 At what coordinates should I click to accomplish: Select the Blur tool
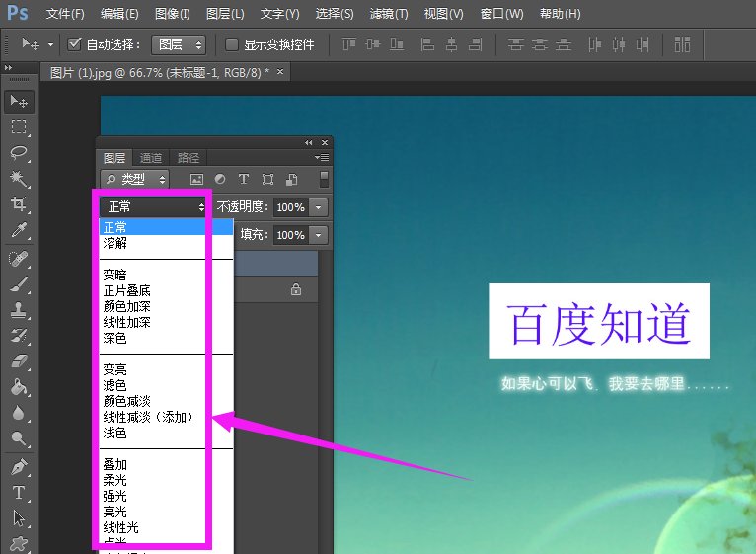click(19, 413)
